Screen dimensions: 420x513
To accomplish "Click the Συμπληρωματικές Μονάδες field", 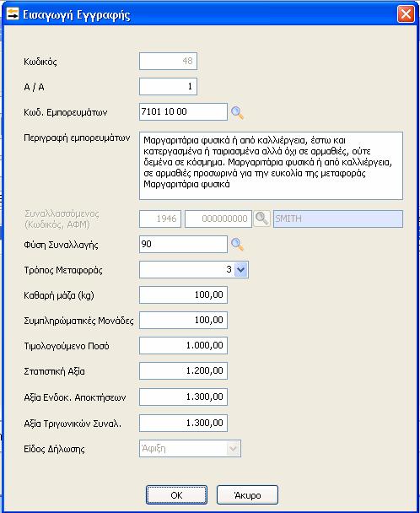I will 183,321.
